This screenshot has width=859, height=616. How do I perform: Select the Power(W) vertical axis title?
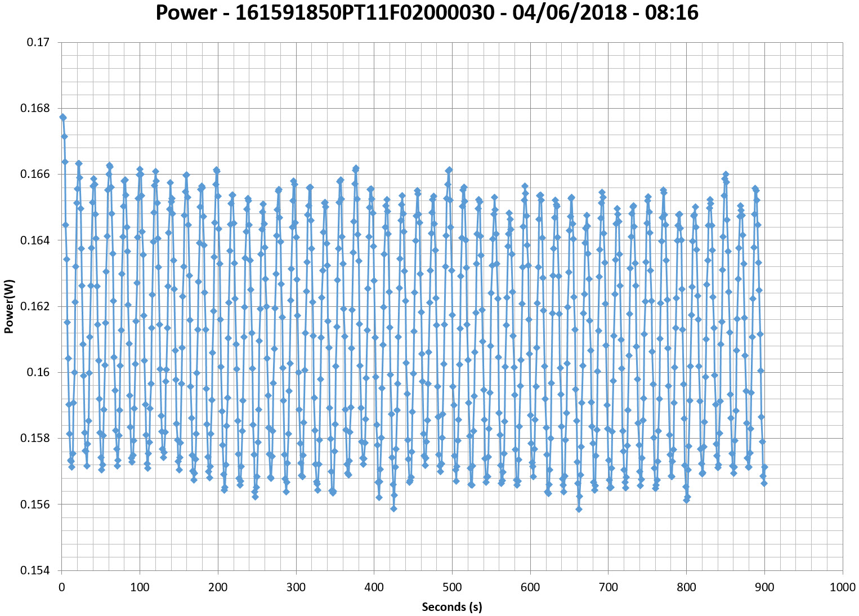click(9, 306)
